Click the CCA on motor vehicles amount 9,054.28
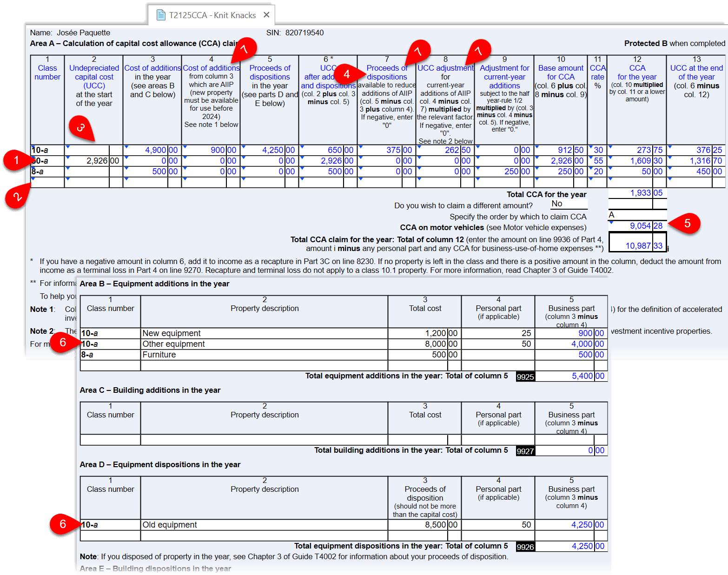 637,226
